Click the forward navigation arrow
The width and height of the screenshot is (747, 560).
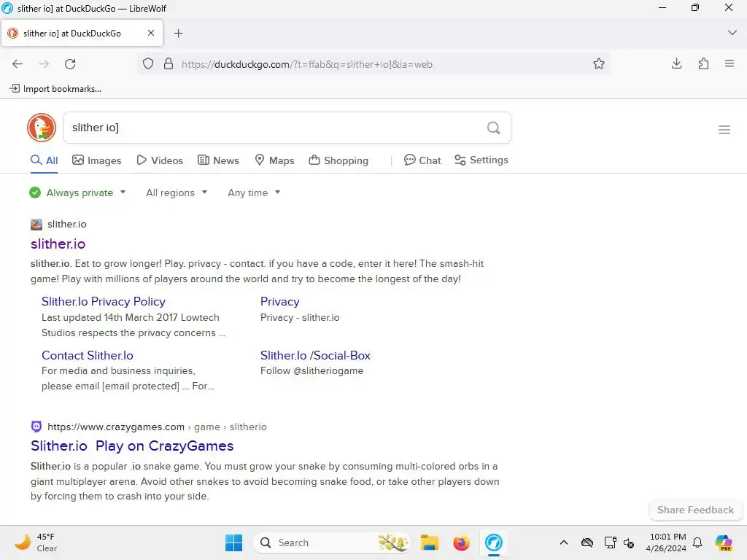pyautogui.click(x=44, y=64)
